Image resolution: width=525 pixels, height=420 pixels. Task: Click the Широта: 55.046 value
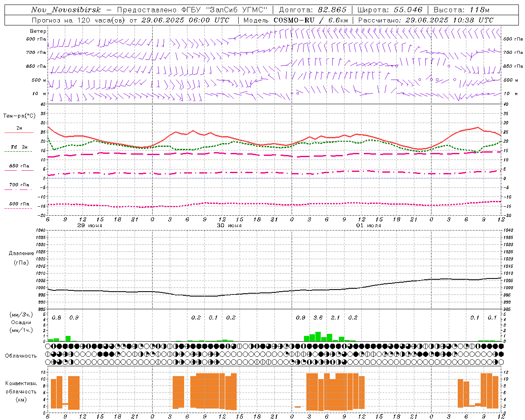tap(390, 10)
